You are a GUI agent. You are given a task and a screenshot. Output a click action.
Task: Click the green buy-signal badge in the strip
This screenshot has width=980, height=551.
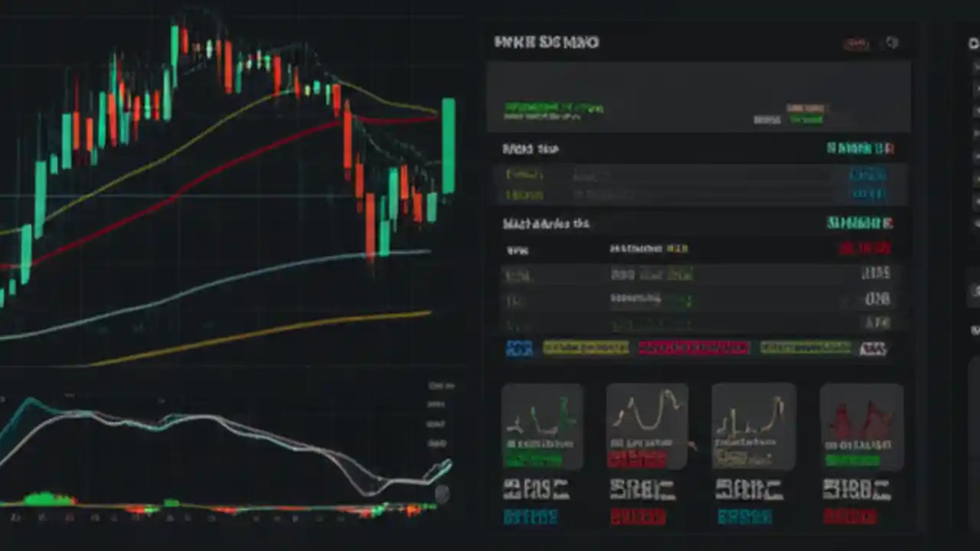[806, 348]
